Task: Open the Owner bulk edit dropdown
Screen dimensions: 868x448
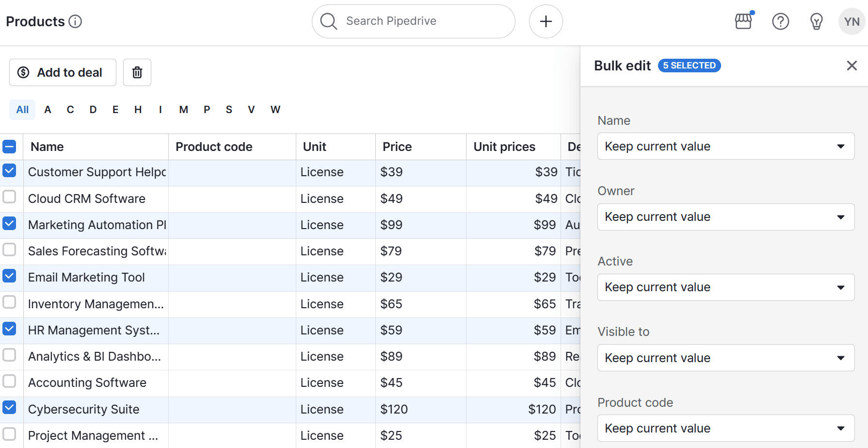Action: point(726,217)
